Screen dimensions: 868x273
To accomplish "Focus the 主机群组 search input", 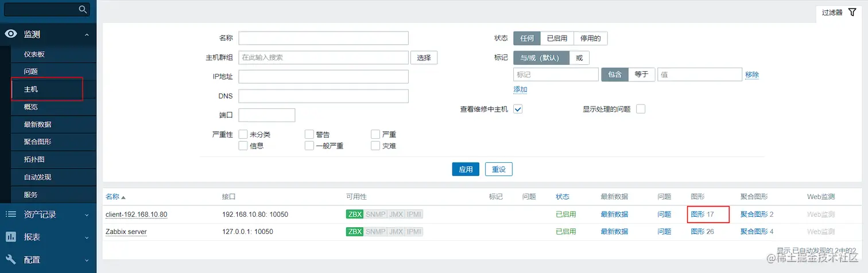I will 323,58.
